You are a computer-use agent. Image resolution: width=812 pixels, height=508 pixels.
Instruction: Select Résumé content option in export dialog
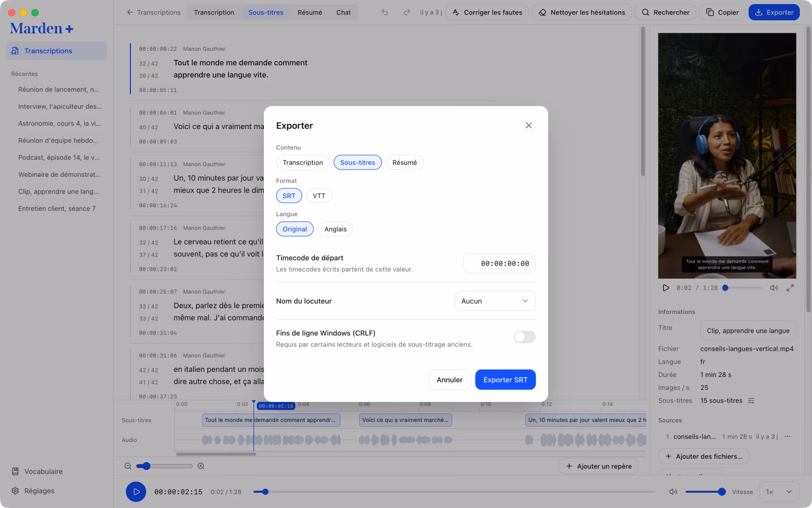click(x=404, y=163)
